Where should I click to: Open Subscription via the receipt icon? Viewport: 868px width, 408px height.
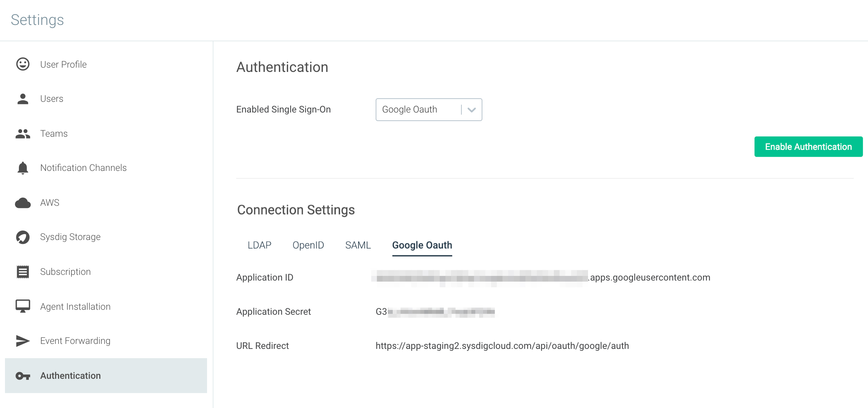[x=23, y=272]
